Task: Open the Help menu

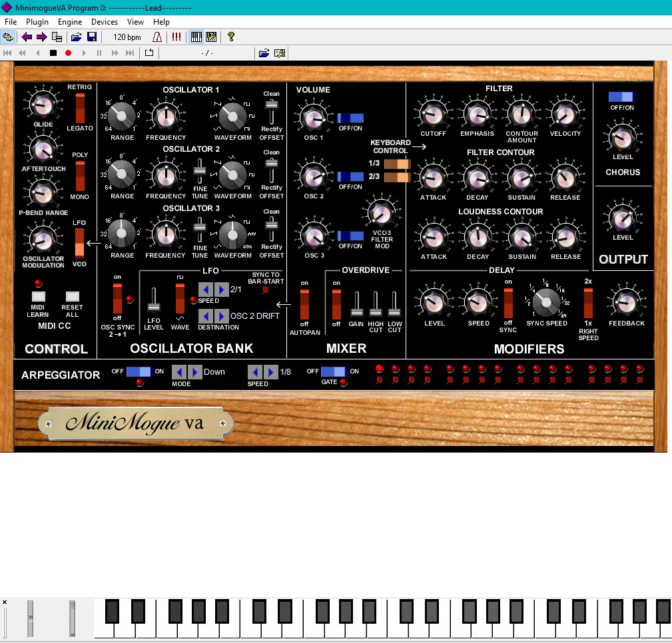Action: [x=162, y=22]
